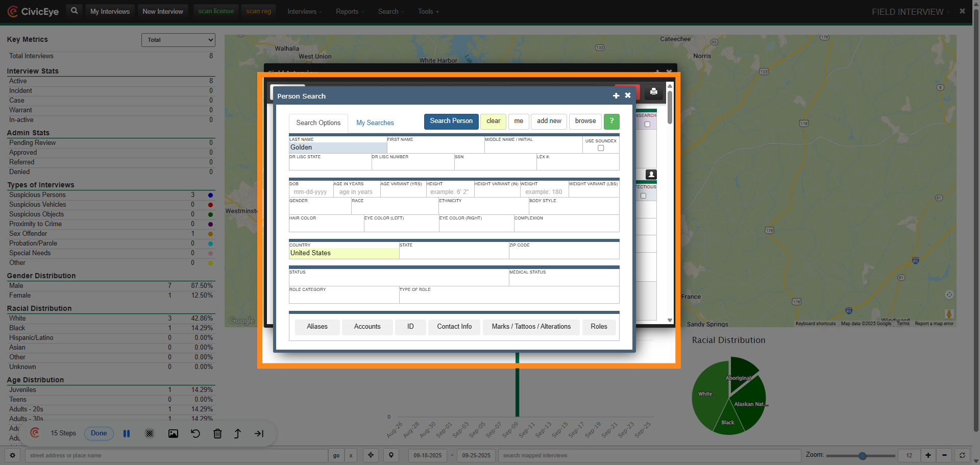This screenshot has width=980, height=465.
Task: Click the browse button
Action: pos(585,121)
